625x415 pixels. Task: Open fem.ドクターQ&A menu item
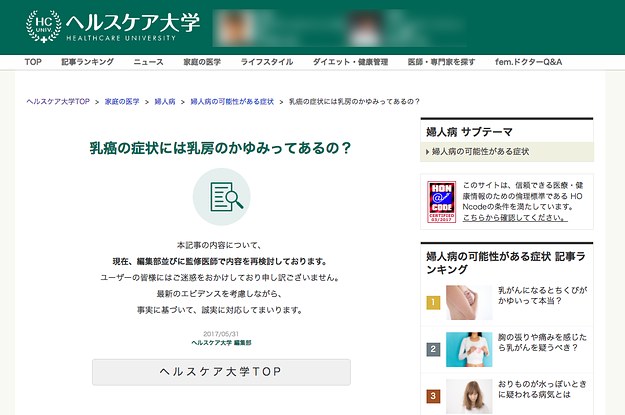pyautogui.click(x=529, y=62)
